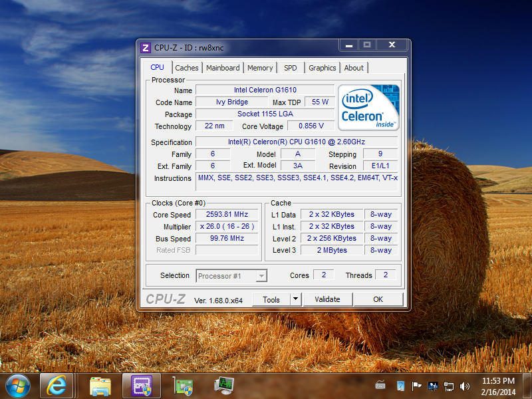Click the Max TDP value 55 W
Image resolution: width=532 pixels, height=399 pixels.
320,102
